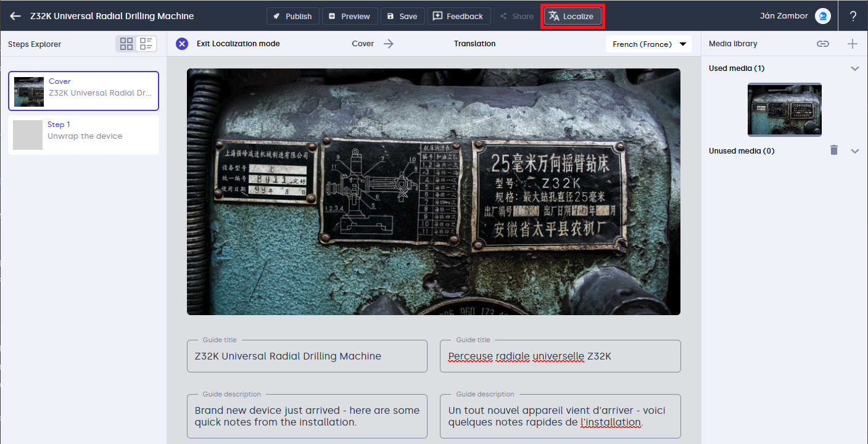Click the Publish button
This screenshot has height=444, width=868.
[x=292, y=16]
